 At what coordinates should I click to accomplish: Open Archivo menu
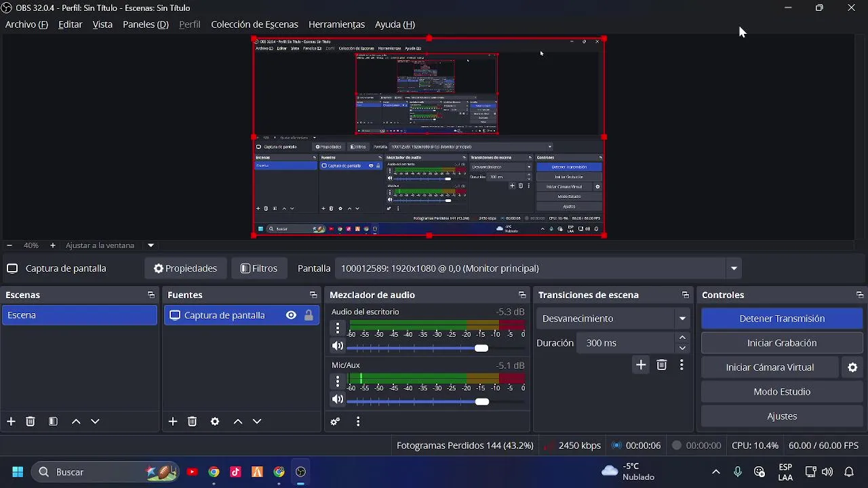26,24
